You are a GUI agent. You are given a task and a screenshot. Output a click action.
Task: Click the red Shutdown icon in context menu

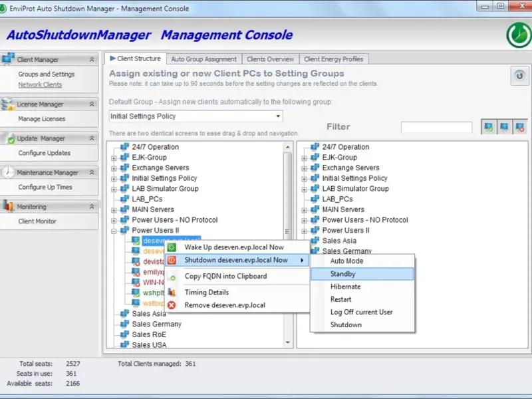click(x=172, y=260)
